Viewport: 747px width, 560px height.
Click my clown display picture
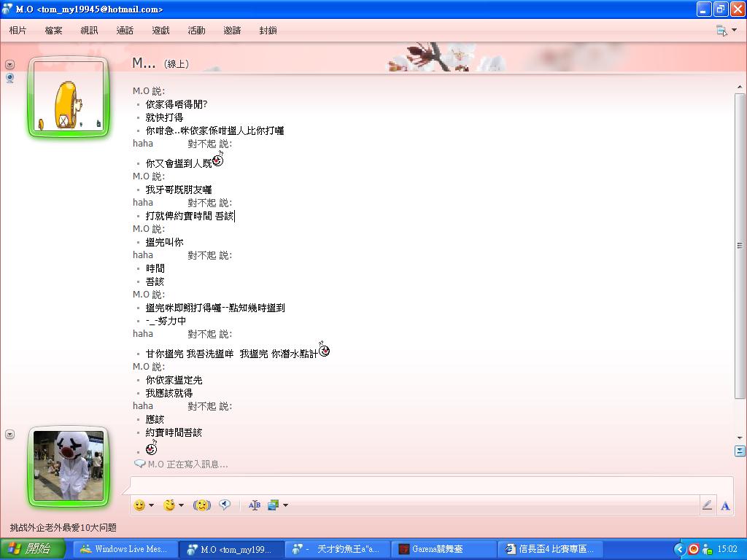click(x=69, y=466)
